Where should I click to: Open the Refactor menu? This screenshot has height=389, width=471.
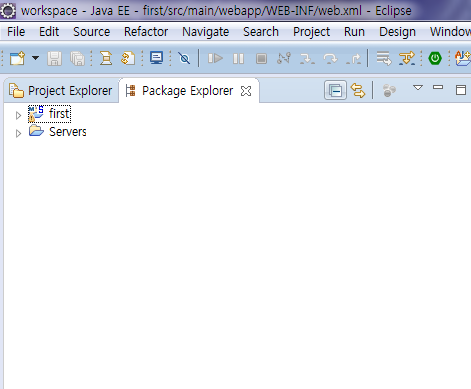click(x=146, y=32)
